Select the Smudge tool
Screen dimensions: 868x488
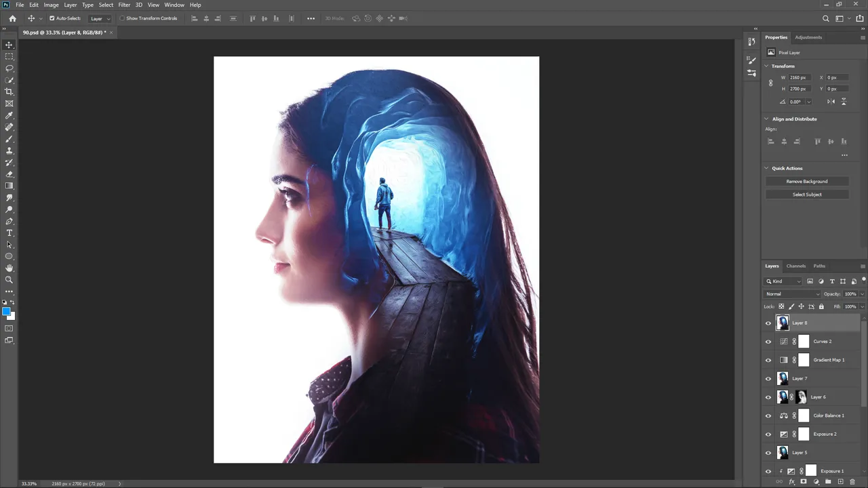(x=9, y=198)
